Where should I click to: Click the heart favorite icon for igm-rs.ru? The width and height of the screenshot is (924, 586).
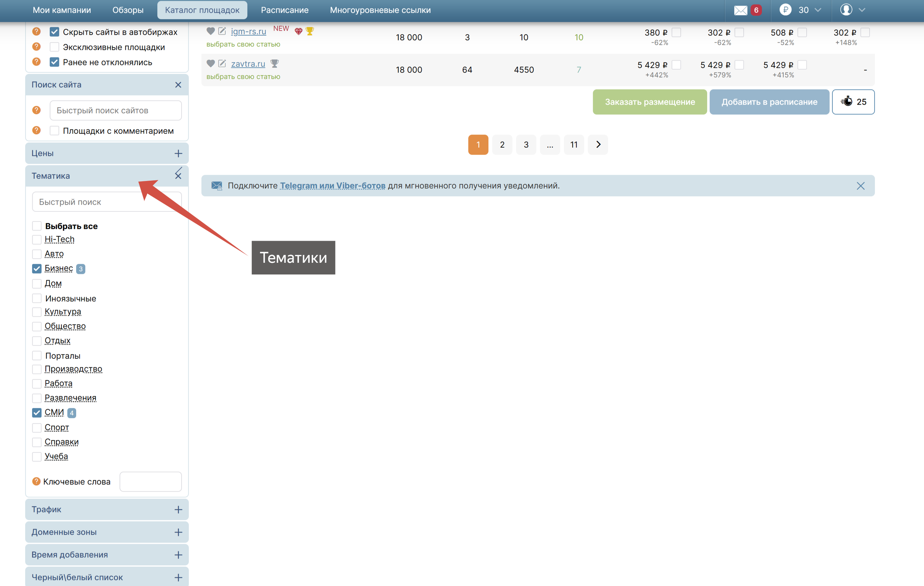210,31
